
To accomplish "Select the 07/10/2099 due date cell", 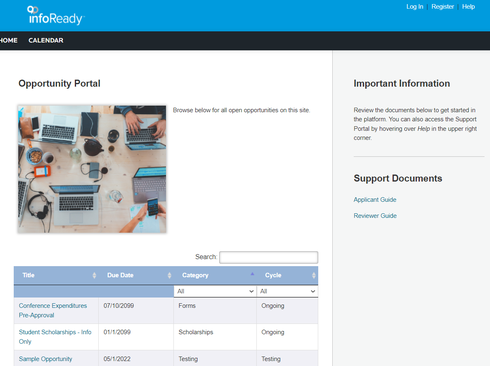I will (x=136, y=311).
